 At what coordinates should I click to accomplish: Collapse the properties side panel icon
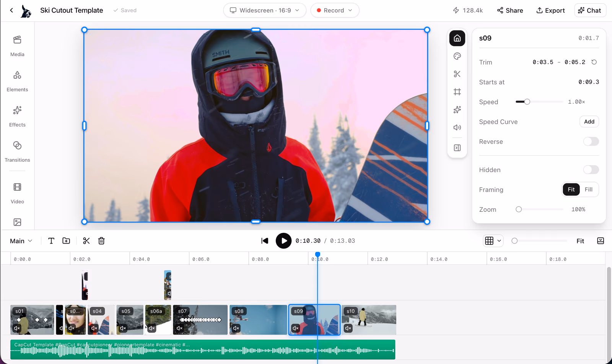click(x=457, y=148)
